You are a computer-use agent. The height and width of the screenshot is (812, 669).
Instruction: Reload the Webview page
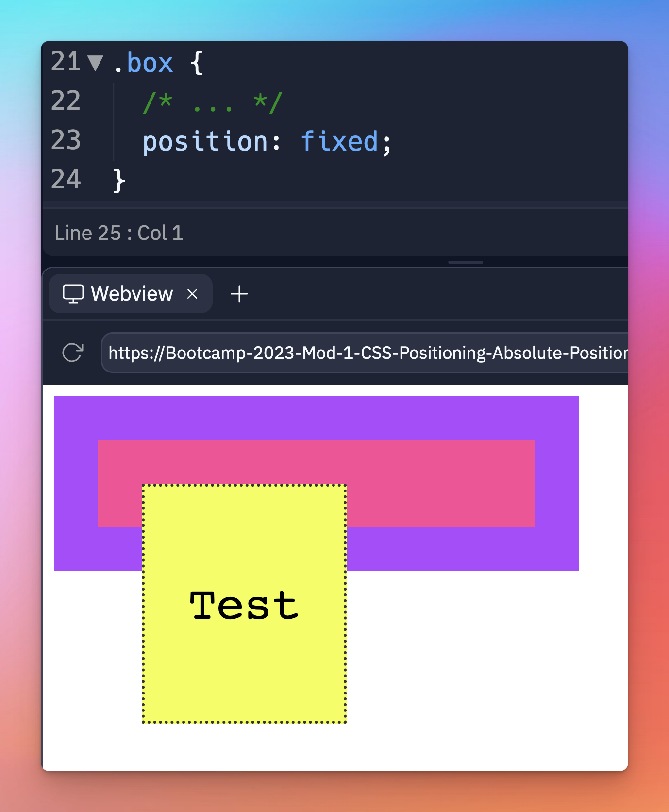73,353
